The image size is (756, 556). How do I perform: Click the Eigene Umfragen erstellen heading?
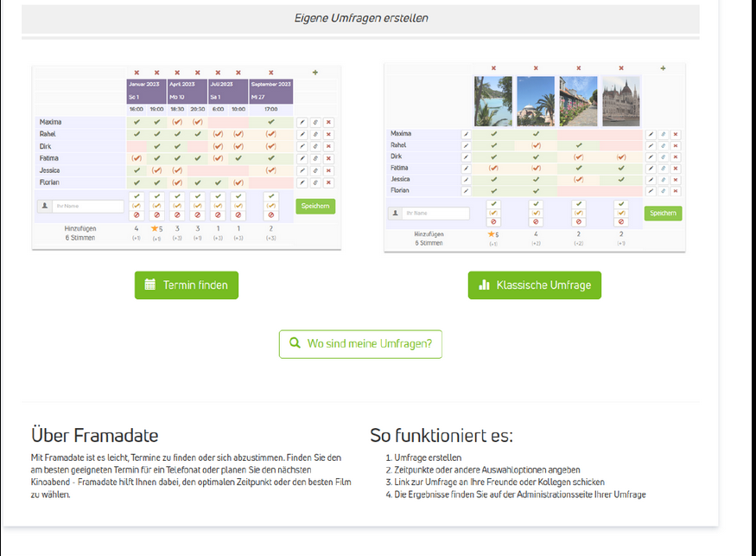point(361,18)
